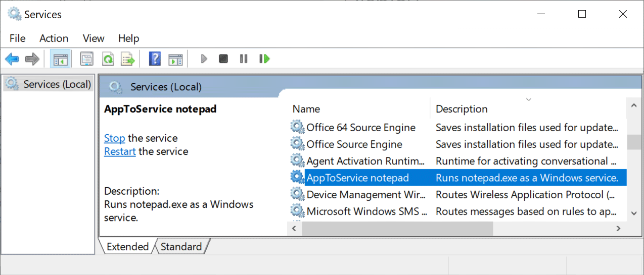The image size is (644, 275).
Task: Click the vertical scrollbar thumb
Action: [x=633, y=142]
